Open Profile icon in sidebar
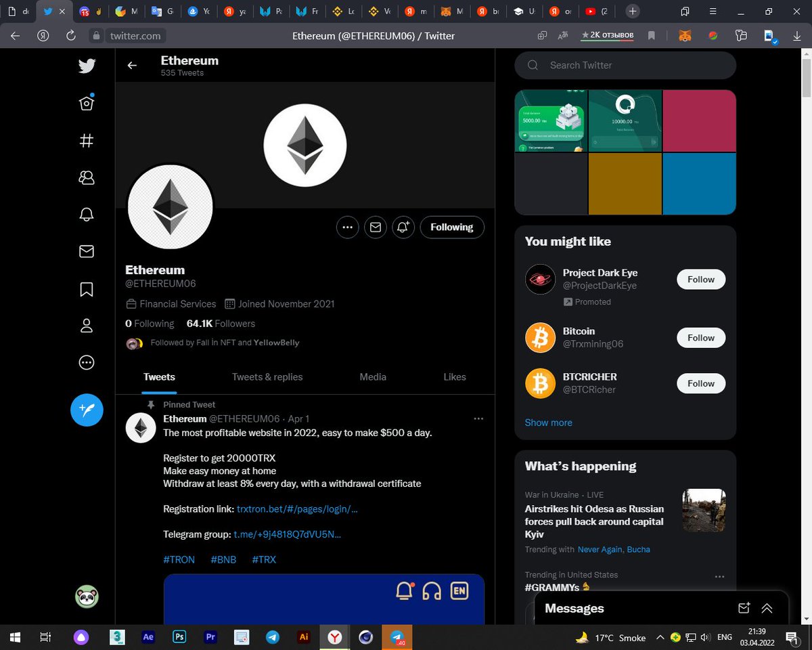812x650 pixels. pyautogui.click(x=87, y=326)
